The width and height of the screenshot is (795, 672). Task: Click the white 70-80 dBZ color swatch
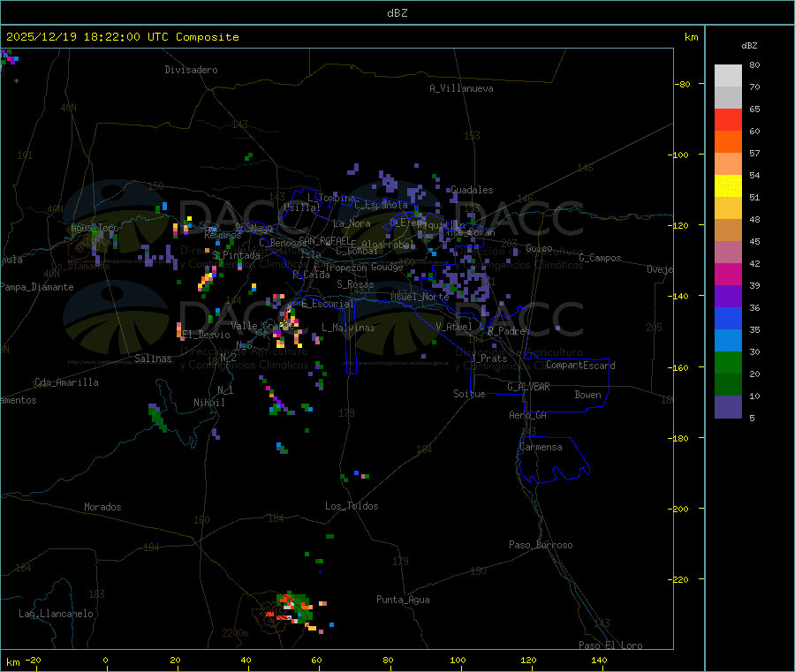pyautogui.click(x=728, y=76)
